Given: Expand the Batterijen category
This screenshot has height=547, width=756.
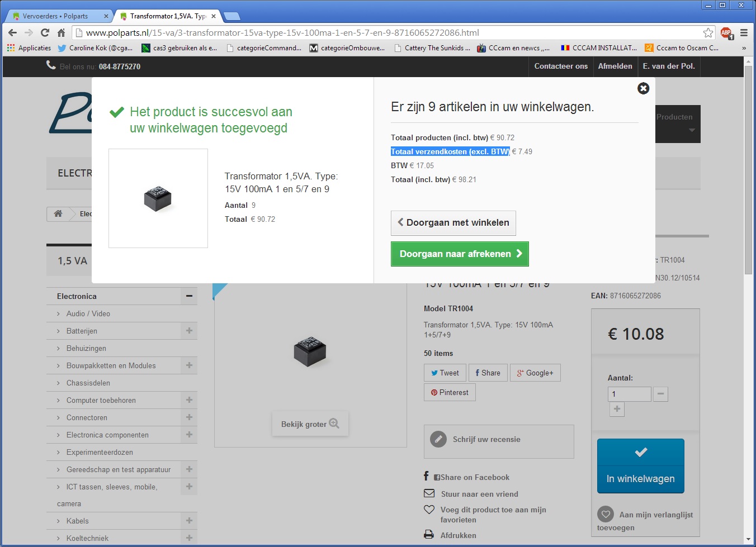Looking at the screenshot, I should point(189,331).
